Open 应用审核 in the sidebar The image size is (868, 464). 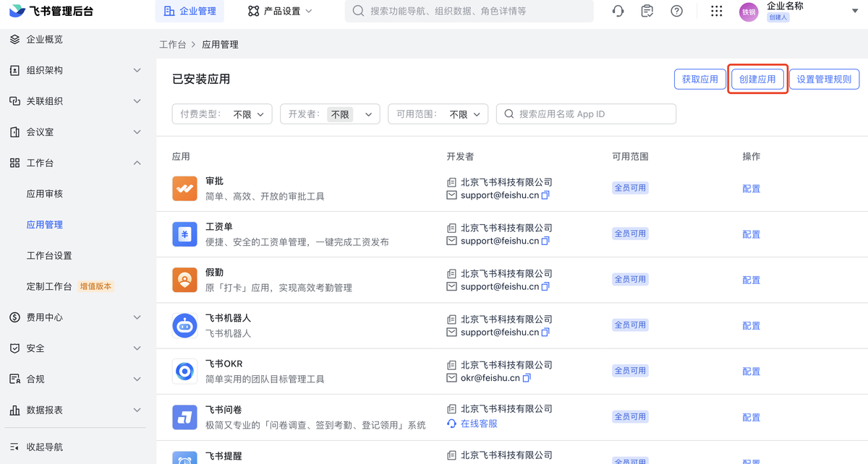[45, 194]
